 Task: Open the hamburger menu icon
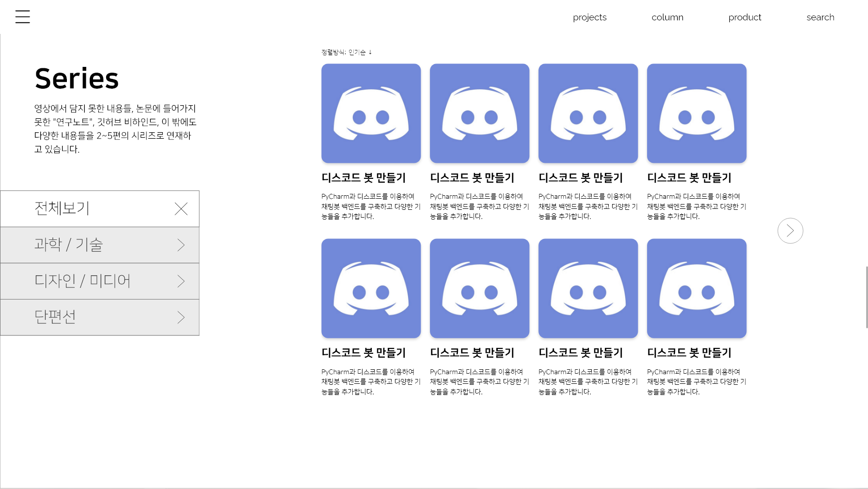tap(22, 17)
